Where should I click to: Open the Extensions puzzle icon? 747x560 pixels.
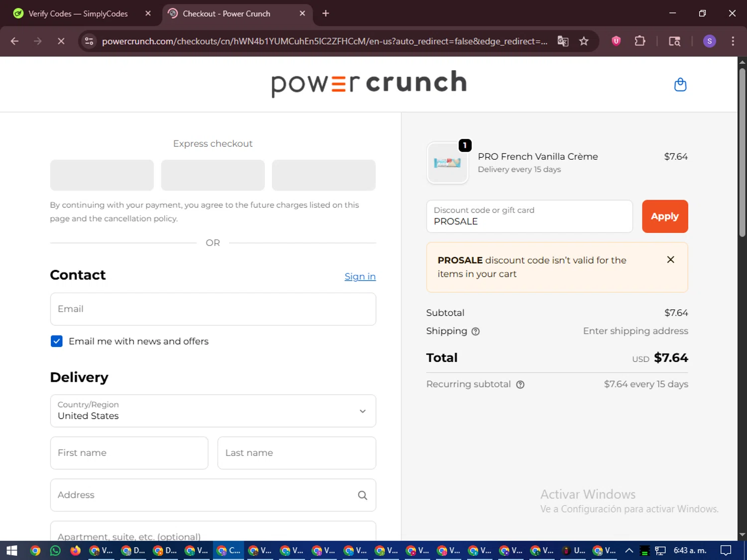tap(640, 41)
